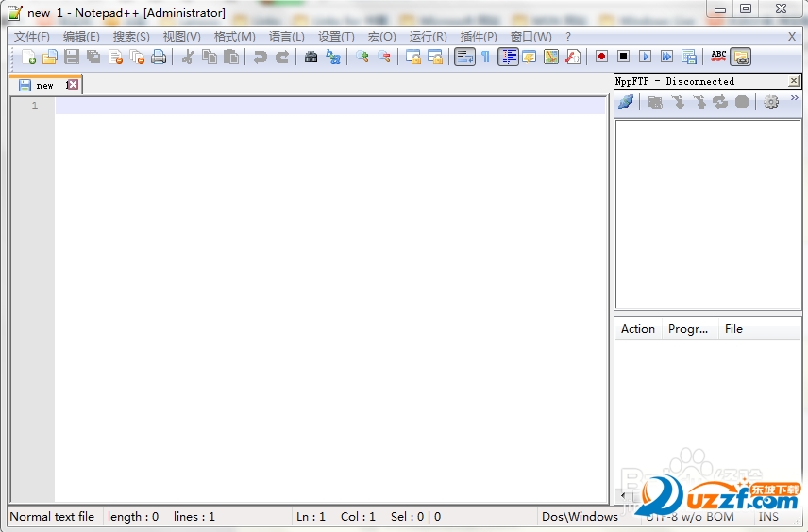Click into line 1 of the editor

tap(329, 106)
